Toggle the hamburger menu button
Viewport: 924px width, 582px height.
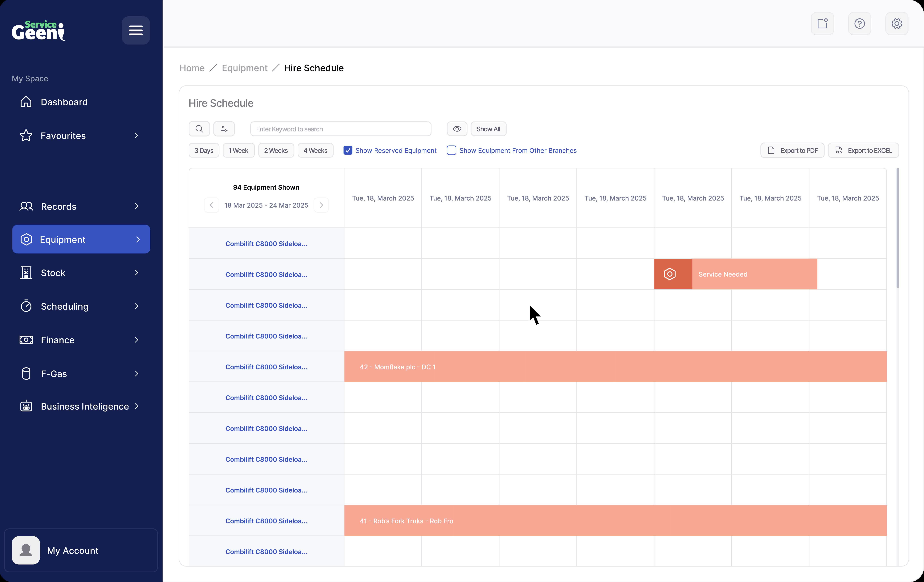pyautogui.click(x=136, y=30)
